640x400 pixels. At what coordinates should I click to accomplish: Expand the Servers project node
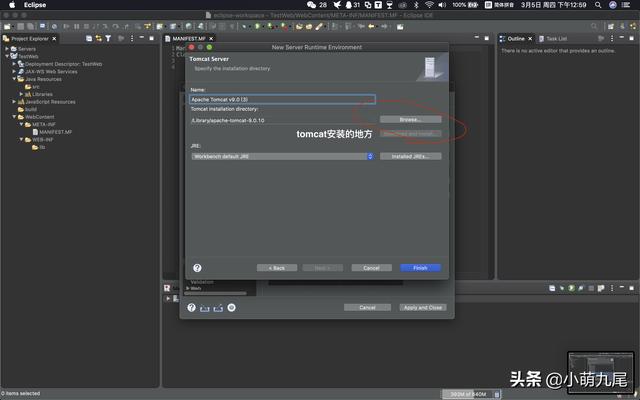click(7, 49)
